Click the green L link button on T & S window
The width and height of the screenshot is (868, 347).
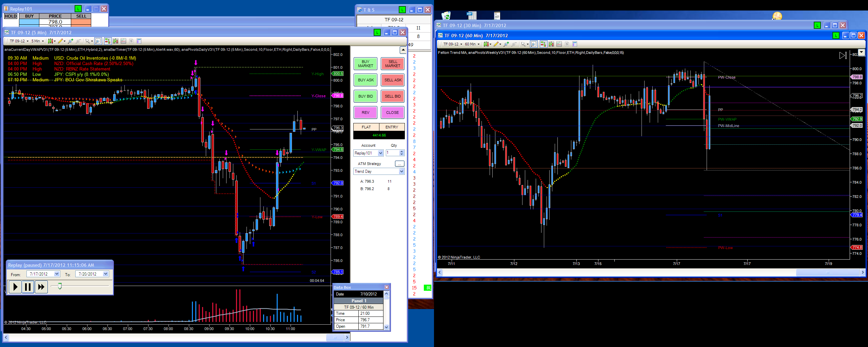[x=402, y=10]
